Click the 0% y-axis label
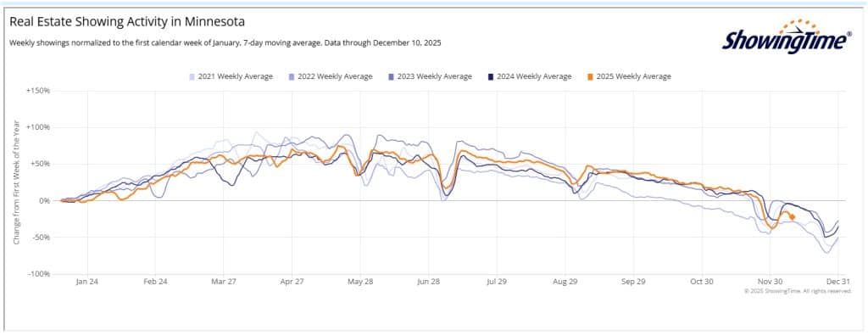Screen dimensions: 868x336 44,200
